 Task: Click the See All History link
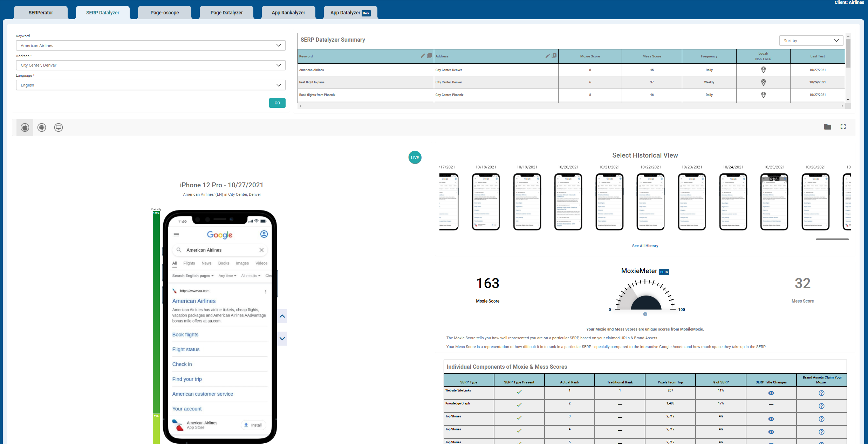[x=645, y=246]
